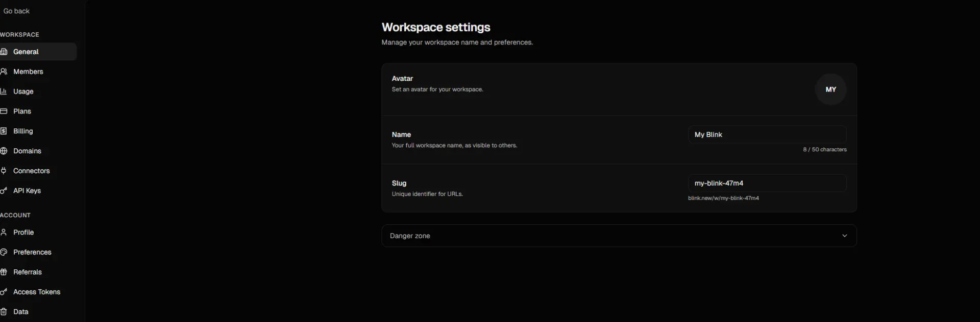This screenshot has width=980, height=322.
Task: Click the Referrals gift icon
Action: coord(3,272)
